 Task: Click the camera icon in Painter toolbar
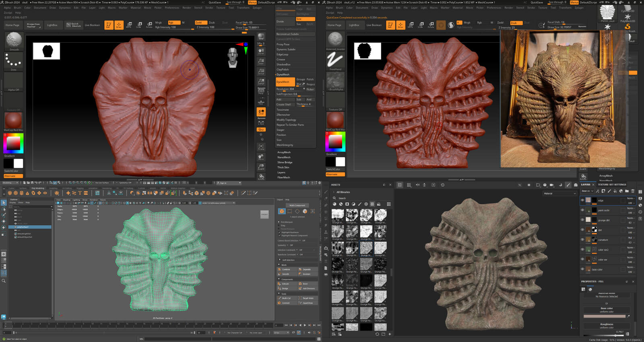(x=576, y=185)
